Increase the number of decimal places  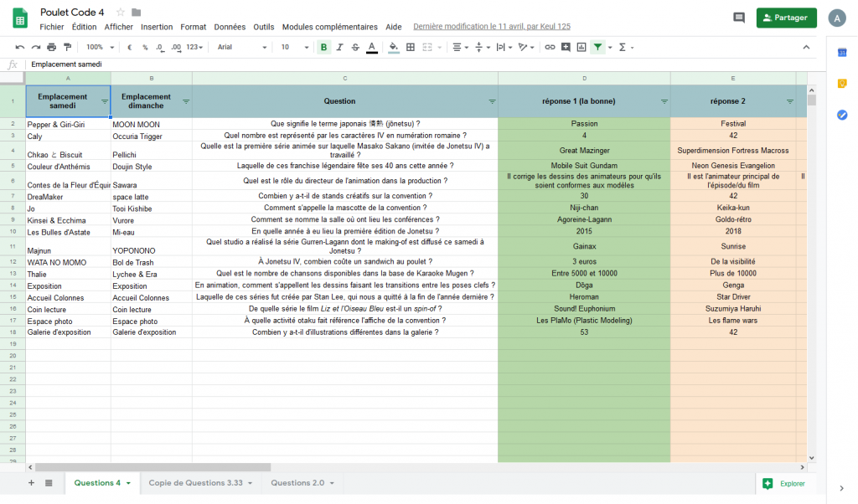pyautogui.click(x=176, y=48)
